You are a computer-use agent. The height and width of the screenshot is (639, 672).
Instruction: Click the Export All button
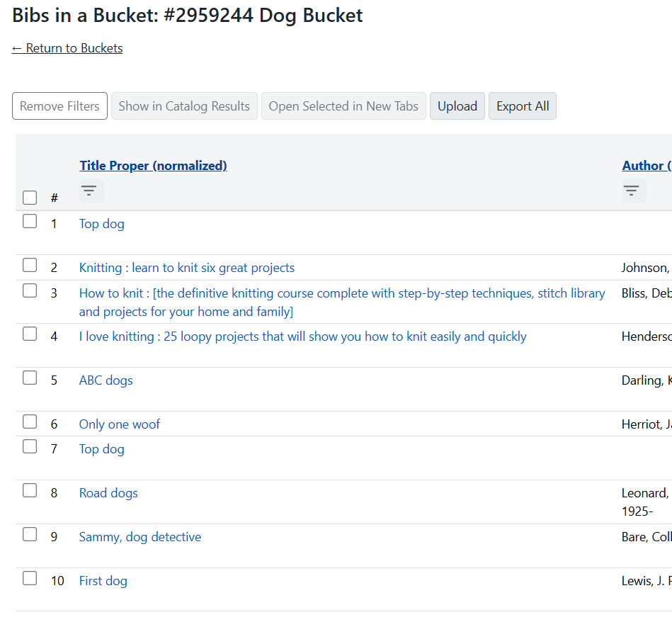(x=522, y=106)
